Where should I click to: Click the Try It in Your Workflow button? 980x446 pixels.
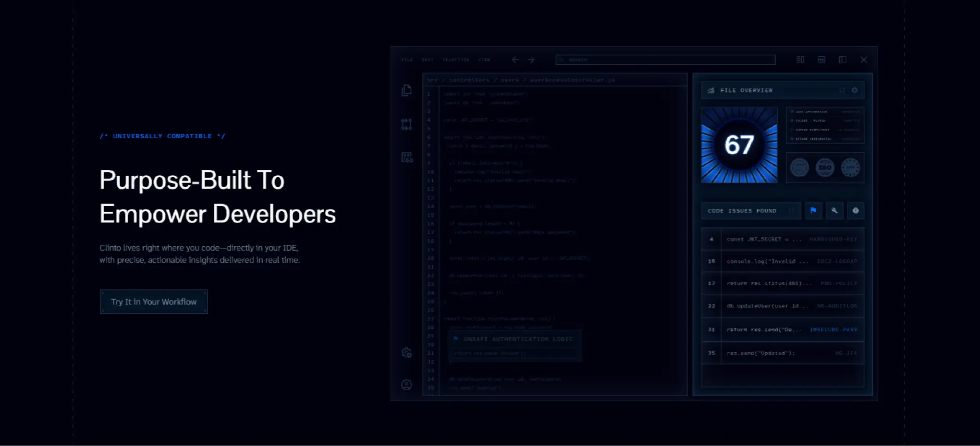[x=154, y=301]
